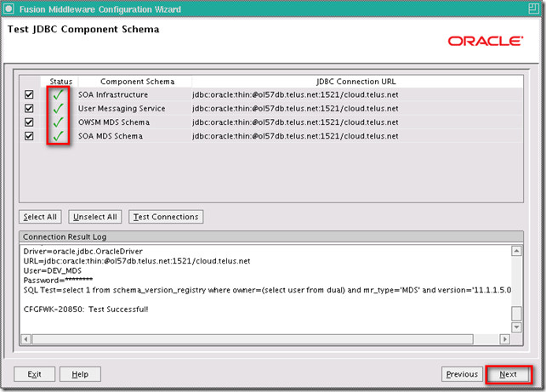Click the maximize icon in title bar
546x392 pixels.
coord(533,9)
